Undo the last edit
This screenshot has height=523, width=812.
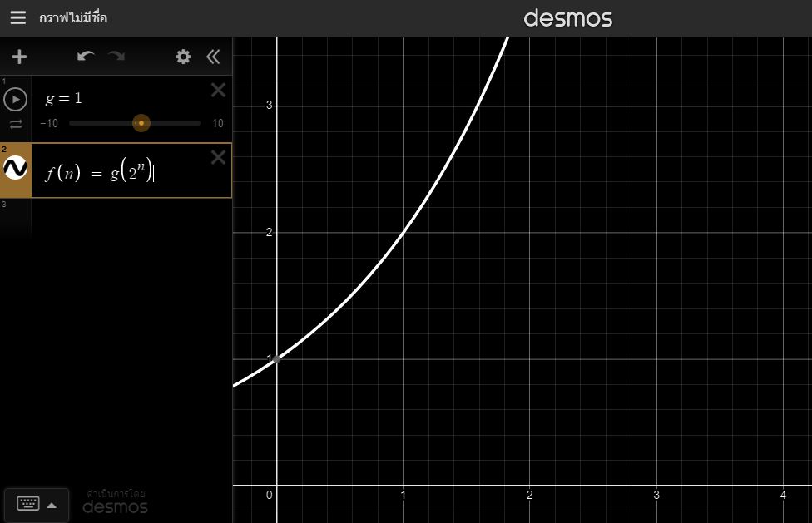(86, 57)
